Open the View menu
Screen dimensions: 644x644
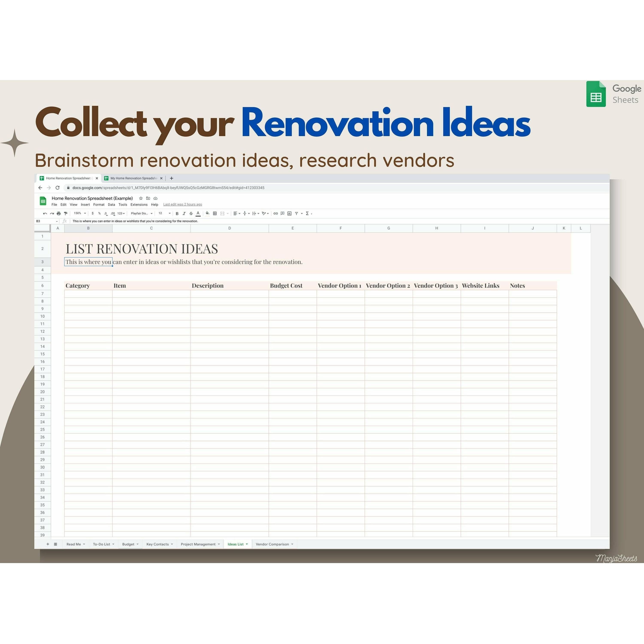pos(74,205)
